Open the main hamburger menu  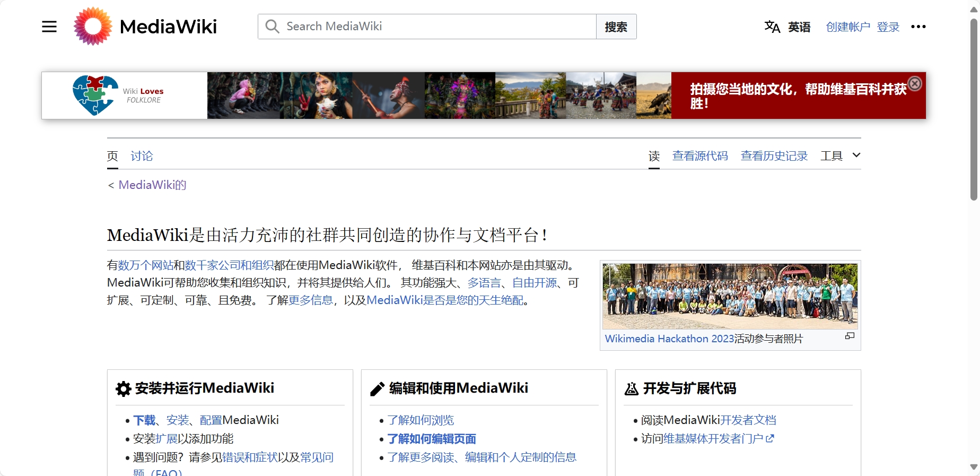pos(49,27)
